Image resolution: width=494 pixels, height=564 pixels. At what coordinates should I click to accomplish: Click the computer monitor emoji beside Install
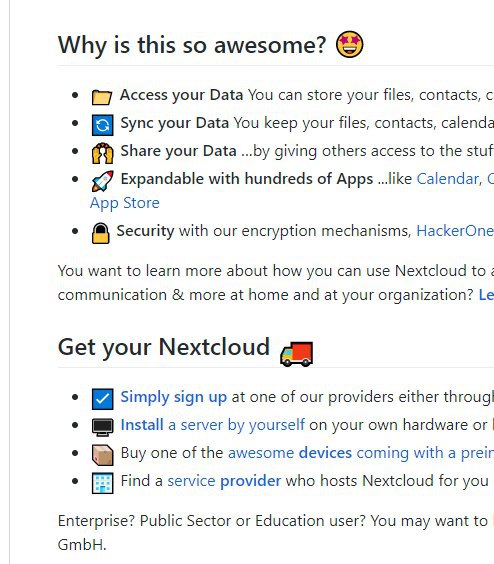(x=103, y=427)
